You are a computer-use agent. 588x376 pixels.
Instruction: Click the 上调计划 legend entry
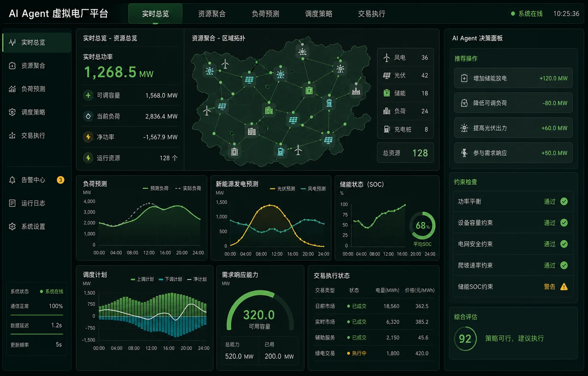tap(142, 279)
